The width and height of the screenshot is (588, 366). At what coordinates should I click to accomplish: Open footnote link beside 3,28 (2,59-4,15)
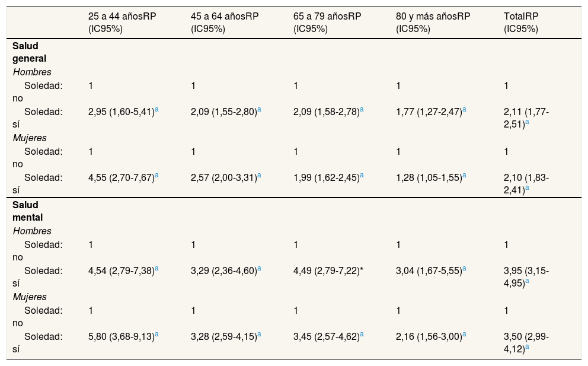pos(259,335)
